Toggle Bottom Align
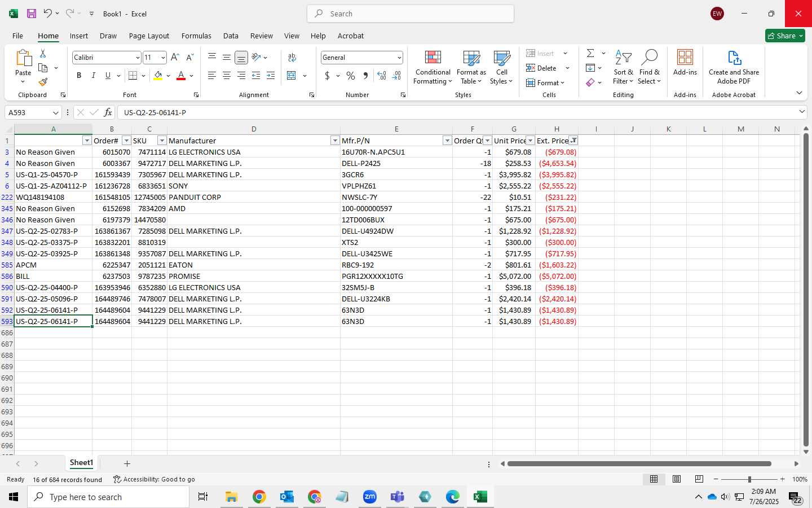Image resolution: width=812 pixels, height=508 pixels. tap(241, 58)
